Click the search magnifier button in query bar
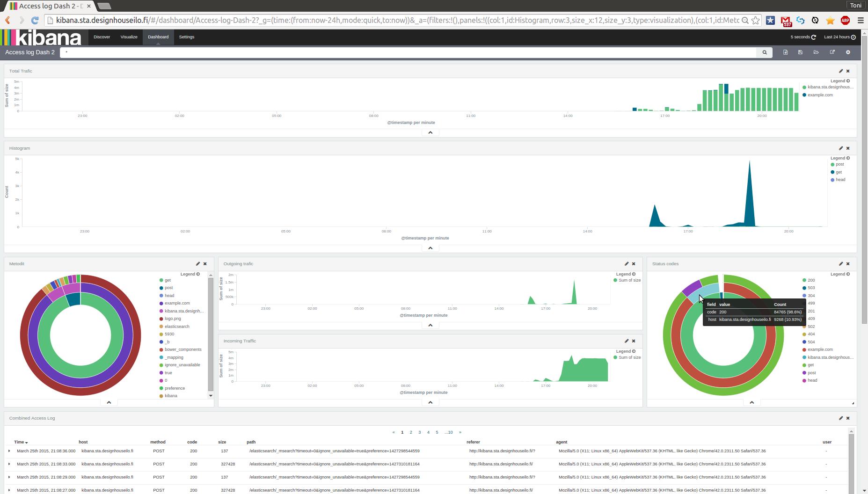This screenshot has height=494, width=868. 765,52
